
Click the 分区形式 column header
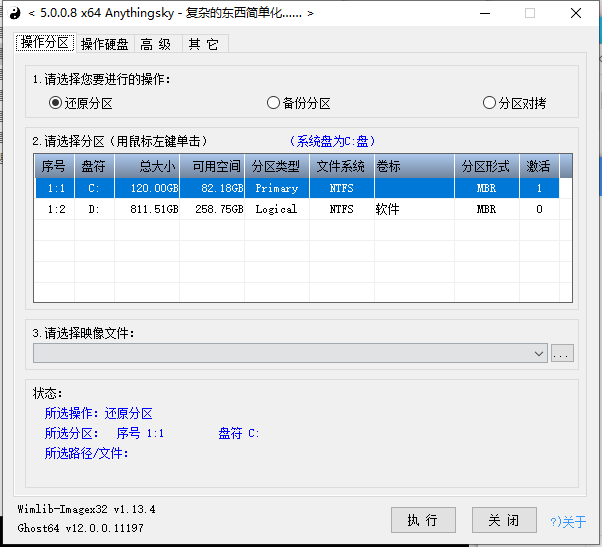point(487,166)
